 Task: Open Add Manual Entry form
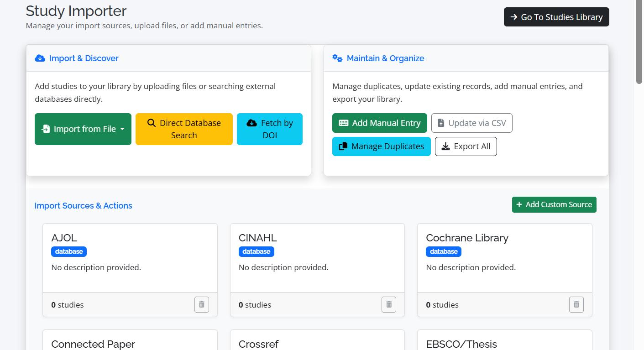coord(380,123)
